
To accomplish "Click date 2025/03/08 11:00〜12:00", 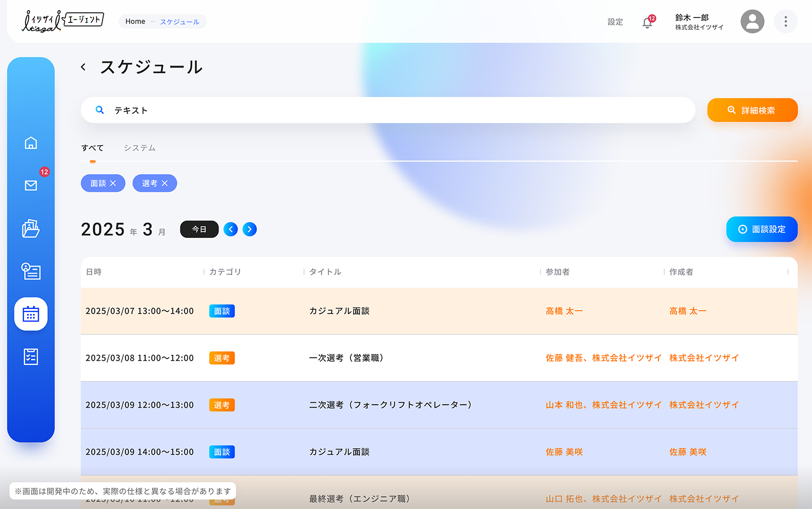I will pos(139,358).
